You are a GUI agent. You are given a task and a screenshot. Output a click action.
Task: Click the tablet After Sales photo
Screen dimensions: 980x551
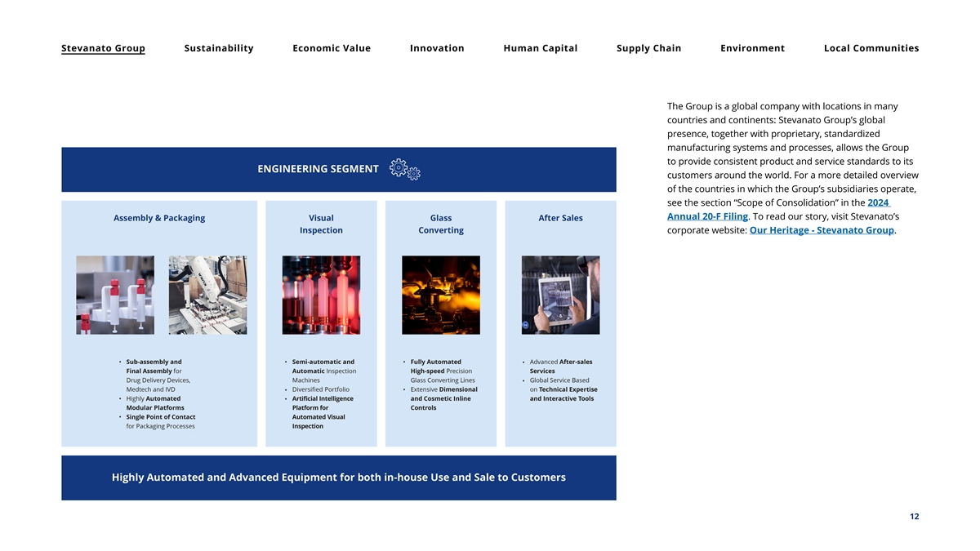[560, 295]
